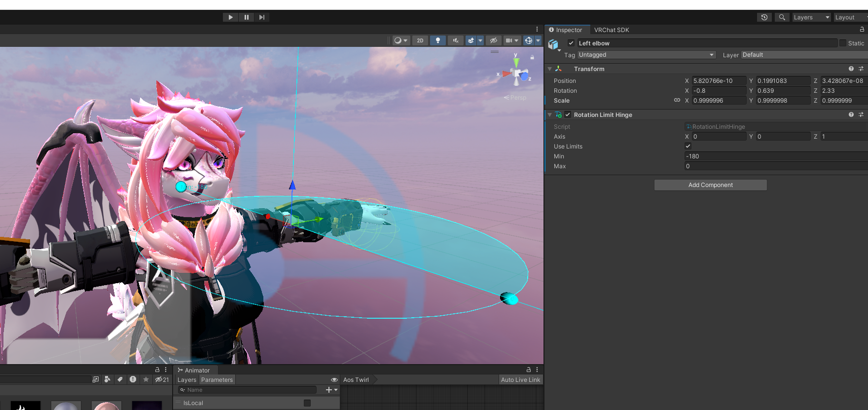868x410 pixels.
Task: Toggle scene gizmos globe icon
Action: coord(529,40)
